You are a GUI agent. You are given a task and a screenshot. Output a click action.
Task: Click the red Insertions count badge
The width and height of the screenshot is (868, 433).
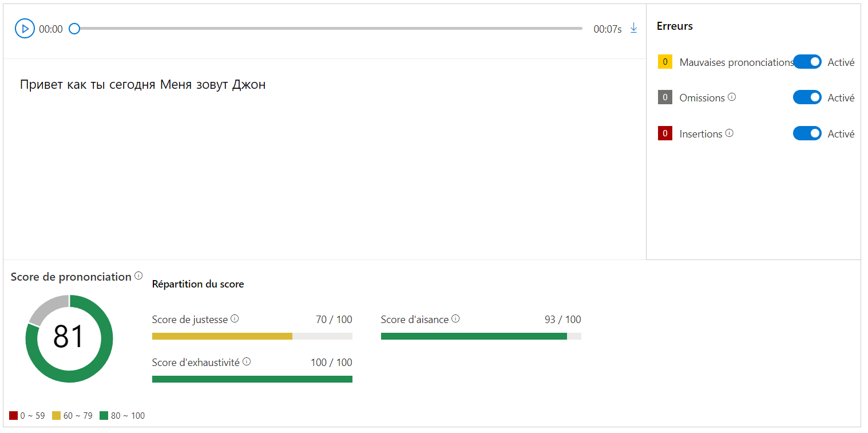pyautogui.click(x=665, y=133)
